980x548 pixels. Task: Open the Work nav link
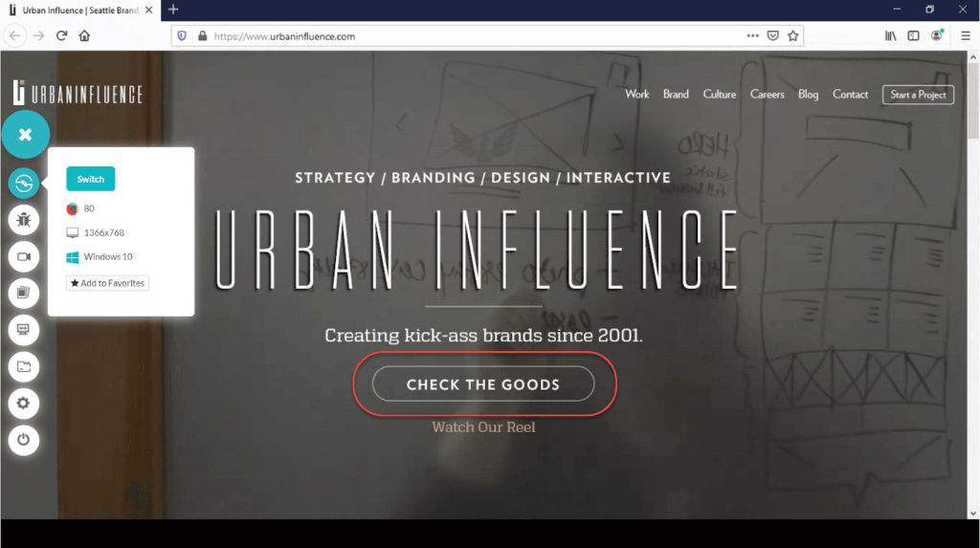coord(636,95)
